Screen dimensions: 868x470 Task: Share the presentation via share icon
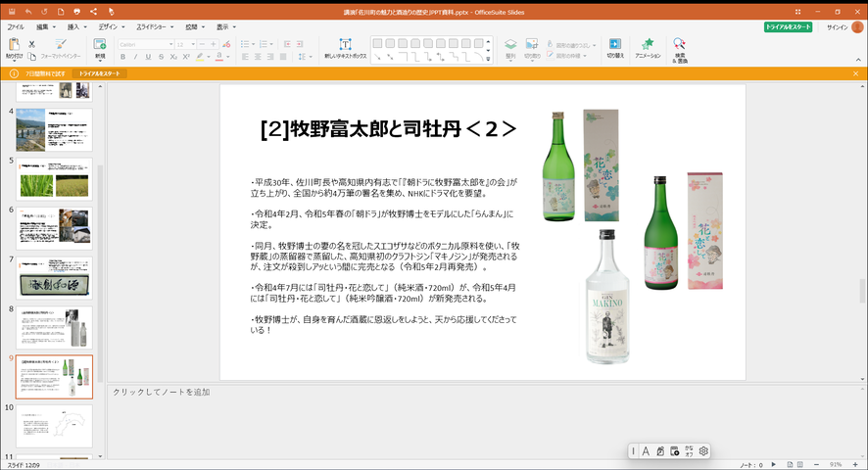click(x=93, y=12)
